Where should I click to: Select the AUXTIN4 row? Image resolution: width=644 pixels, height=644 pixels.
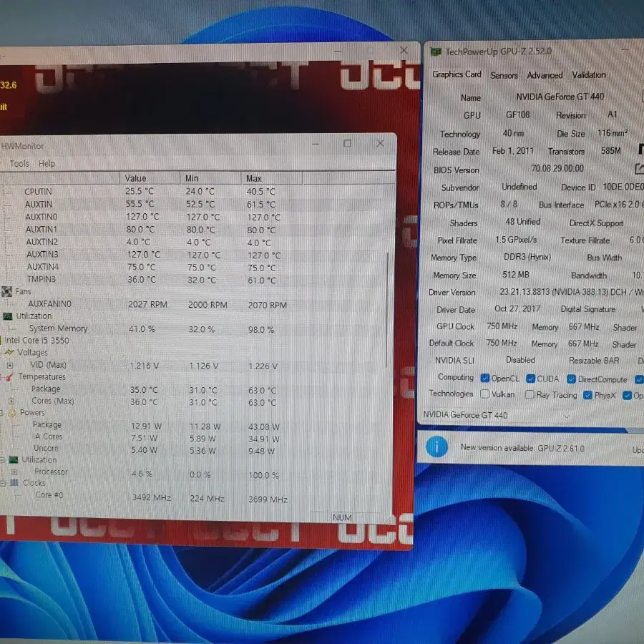(x=197, y=268)
